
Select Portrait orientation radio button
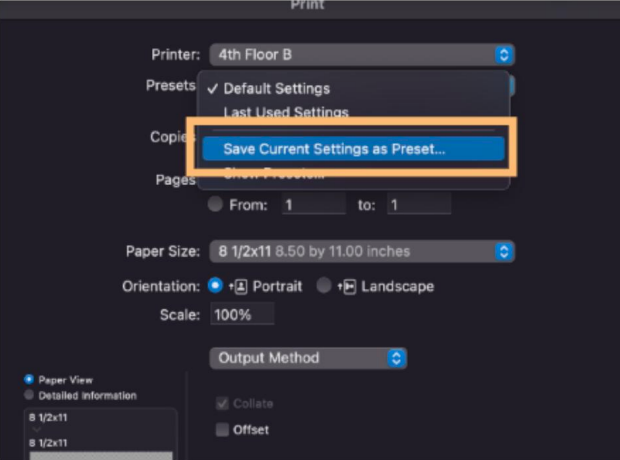[x=215, y=286]
